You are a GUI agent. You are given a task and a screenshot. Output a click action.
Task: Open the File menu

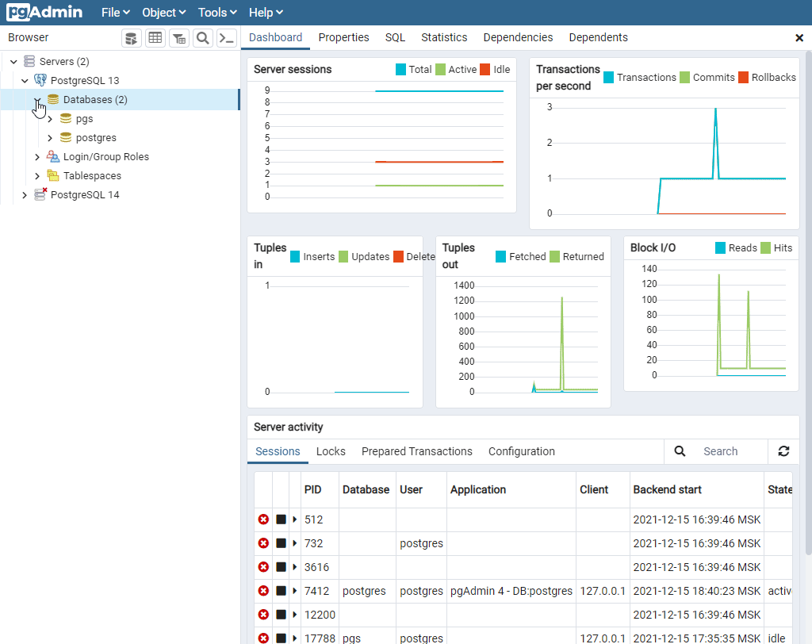coord(116,13)
